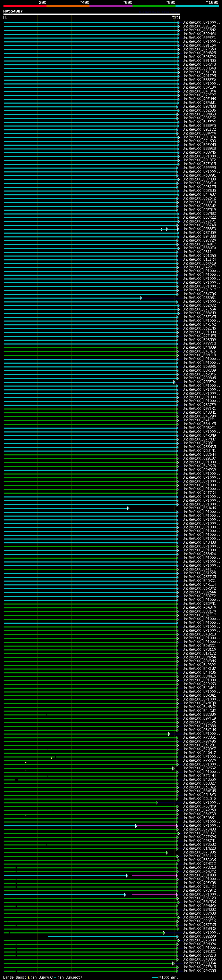The image size is (222, 980).
Task: Select label UniRef100_Q4T7X4
Action: 199,493
